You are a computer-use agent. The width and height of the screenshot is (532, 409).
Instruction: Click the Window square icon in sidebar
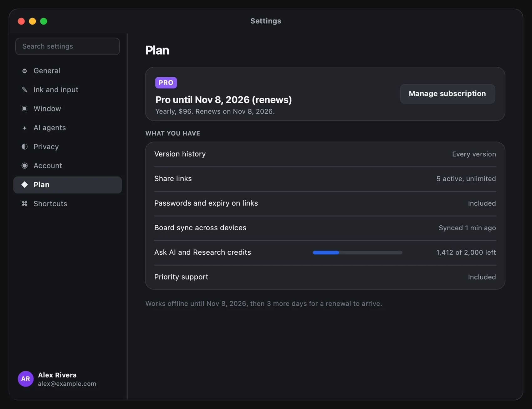click(x=24, y=109)
